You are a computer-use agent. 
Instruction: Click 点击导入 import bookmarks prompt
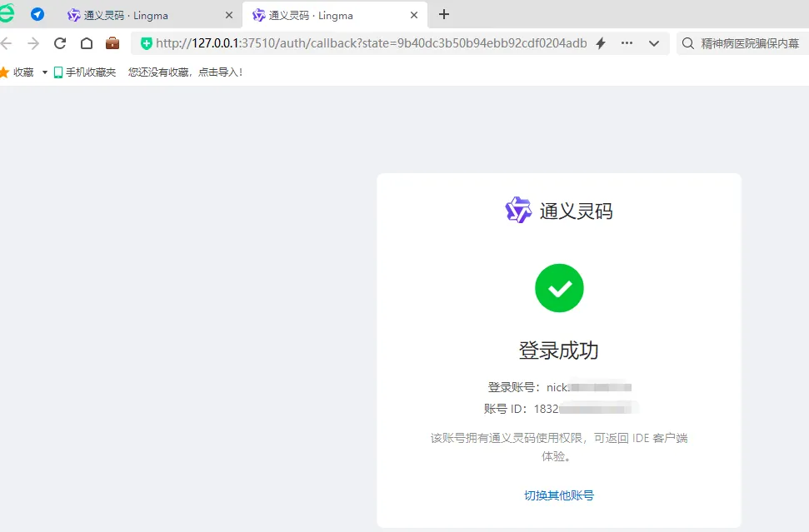[x=220, y=72]
